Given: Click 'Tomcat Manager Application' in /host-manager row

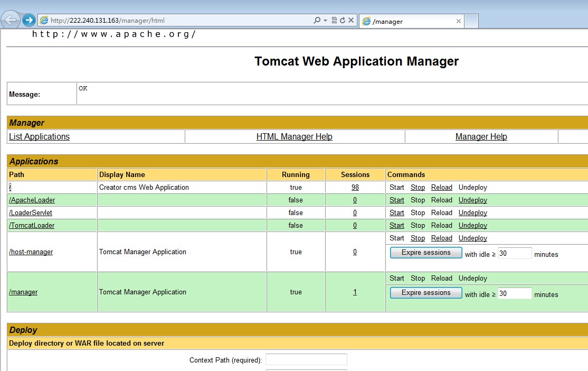Looking at the screenshot, I should click(x=143, y=252).
